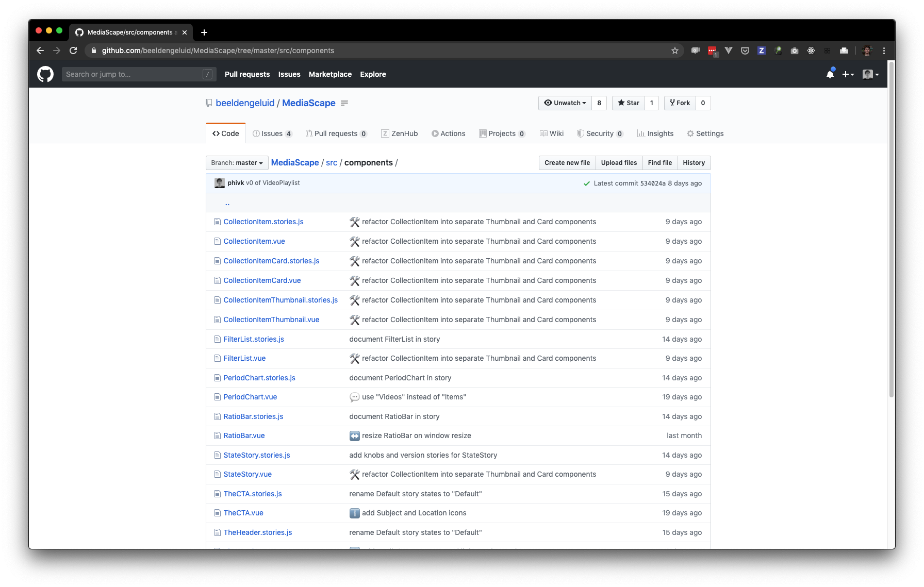Click the Chrome profile avatar
Screen dimensions: 924x587
point(867,51)
